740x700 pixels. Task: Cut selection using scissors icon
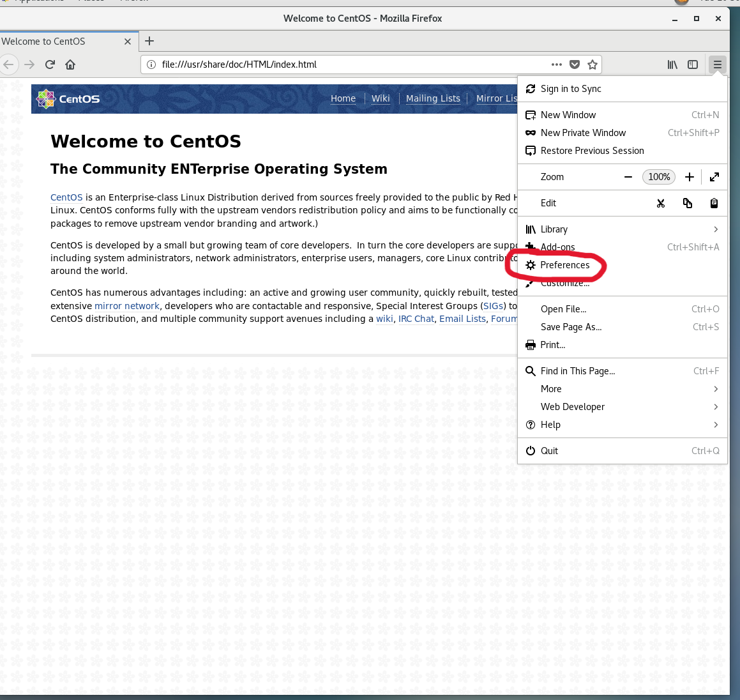(x=661, y=203)
